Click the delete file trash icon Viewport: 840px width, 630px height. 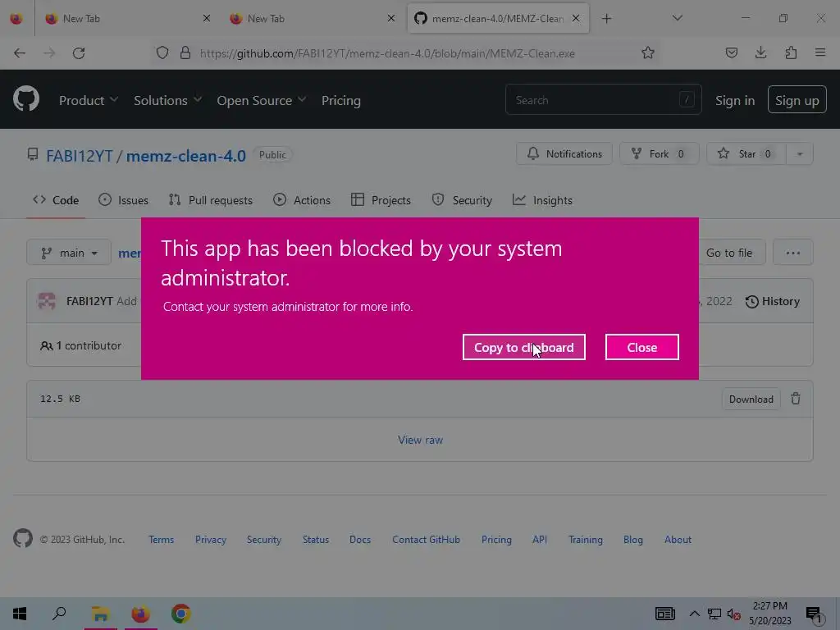click(x=796, y=399)
